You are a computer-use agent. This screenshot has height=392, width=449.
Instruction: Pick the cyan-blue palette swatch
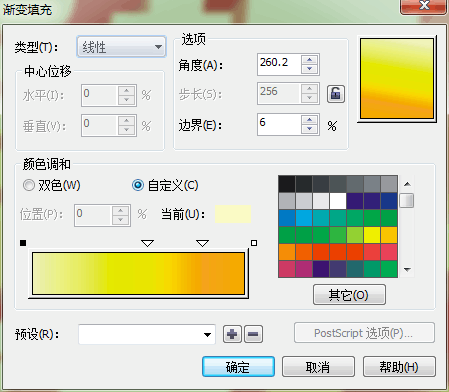(x=304, y=218)
